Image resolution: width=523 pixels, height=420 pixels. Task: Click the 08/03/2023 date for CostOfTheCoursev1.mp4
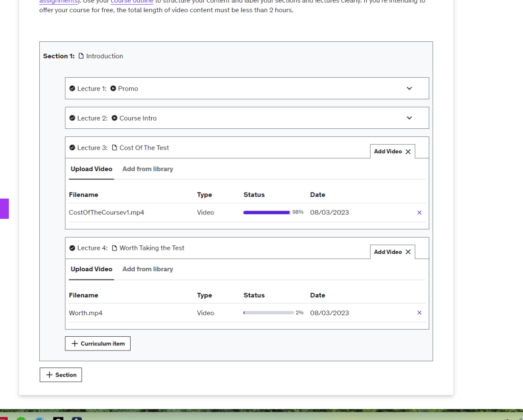(329, 213)
